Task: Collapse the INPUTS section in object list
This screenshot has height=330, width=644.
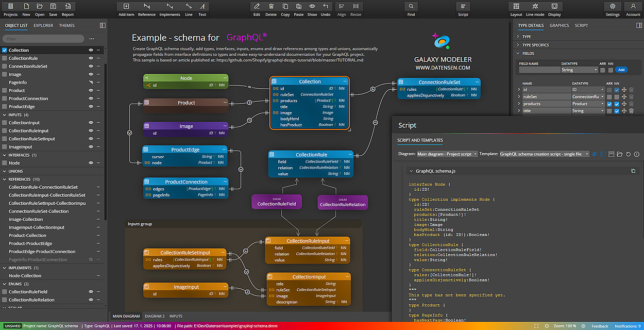Action: pos(5,114)
